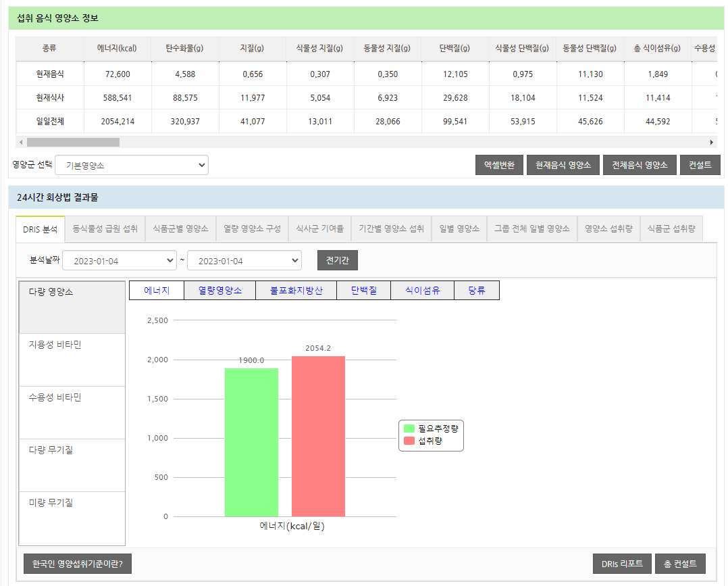
Task: Click the right scroll arrow of table
Action: (x=712, y=143)
